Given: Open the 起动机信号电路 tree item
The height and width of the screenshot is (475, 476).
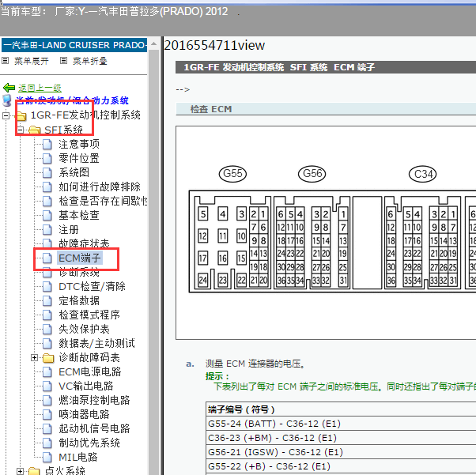Looking at the screenshot, I should (94, 429).
